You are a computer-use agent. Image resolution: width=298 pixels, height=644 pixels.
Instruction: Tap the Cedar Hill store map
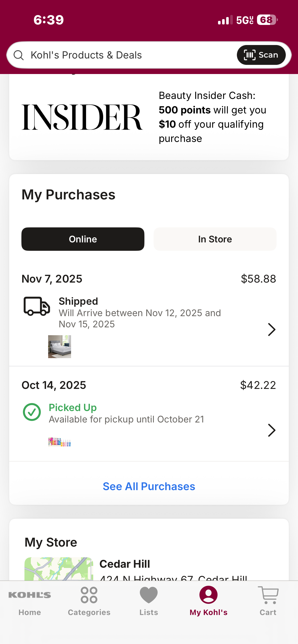[x=59, y=569]
